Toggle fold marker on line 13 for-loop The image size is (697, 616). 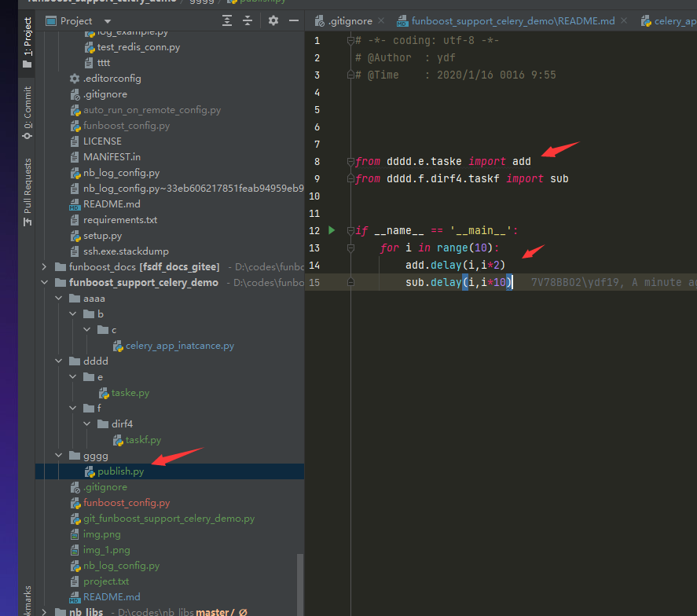pyautogui.click(x=350, y=248)
